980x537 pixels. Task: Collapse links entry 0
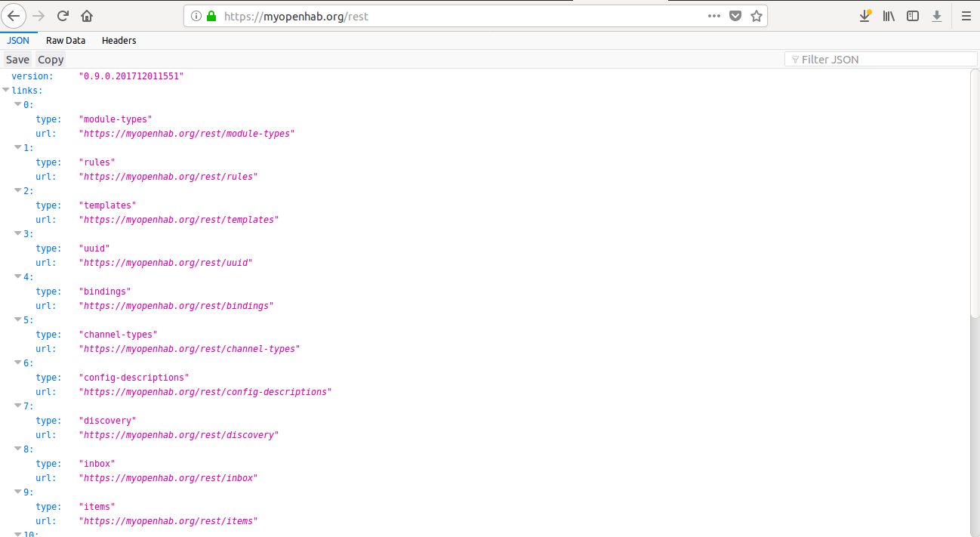pos(18,105)
